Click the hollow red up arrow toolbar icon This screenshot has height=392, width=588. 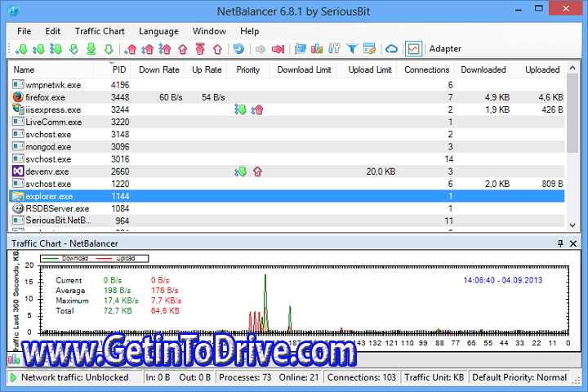[x=217, y=49]
